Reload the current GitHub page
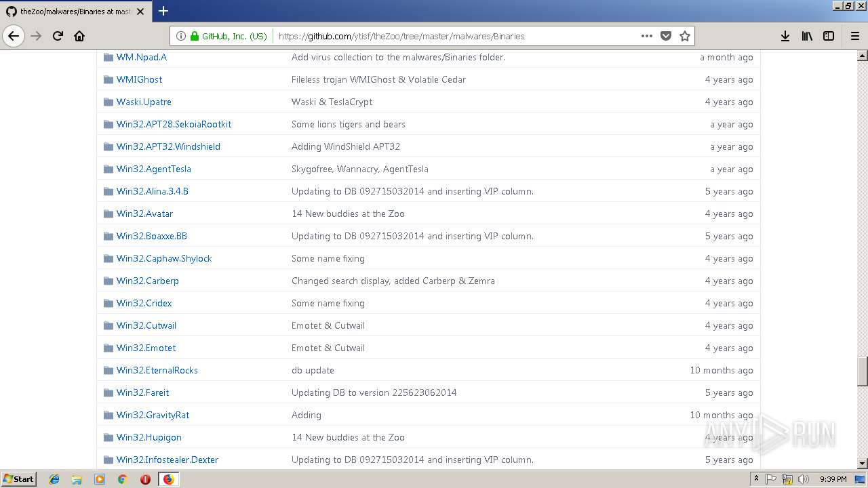The height and width of the screenshot is (488, 868). pyautogui.click(x=58, y=36)
